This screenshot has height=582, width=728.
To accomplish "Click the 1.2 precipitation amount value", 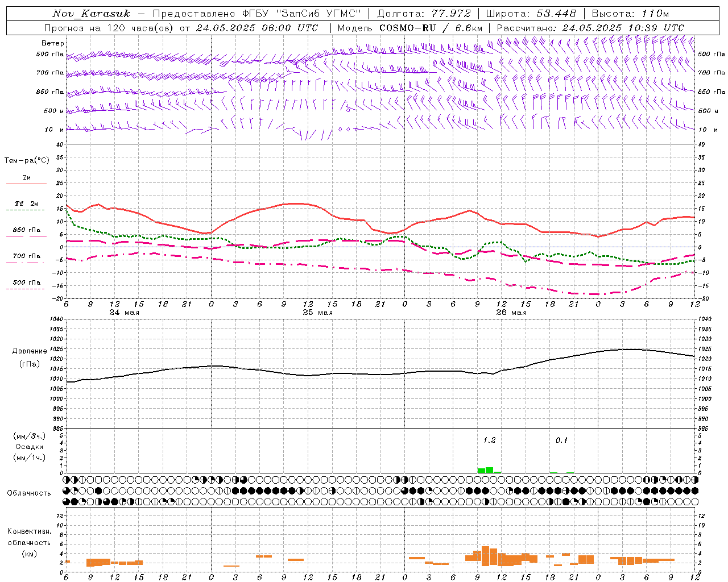I will click(x=489, y=440).
